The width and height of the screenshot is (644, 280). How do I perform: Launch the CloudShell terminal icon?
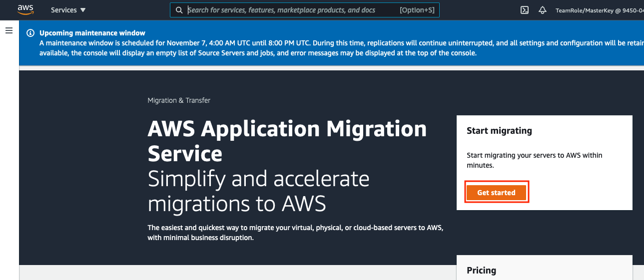[525, 10]
